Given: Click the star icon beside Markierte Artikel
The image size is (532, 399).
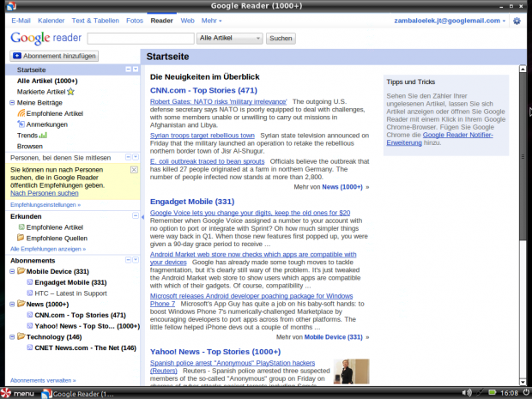Looking at the screenshot, I should coord(71,91).
